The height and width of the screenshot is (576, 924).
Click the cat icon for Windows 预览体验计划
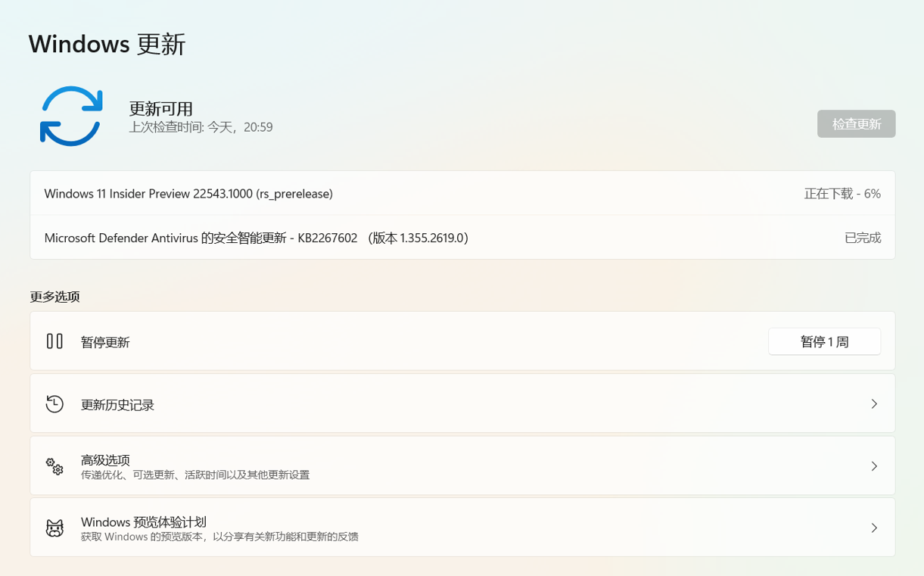tap(54, 528)
